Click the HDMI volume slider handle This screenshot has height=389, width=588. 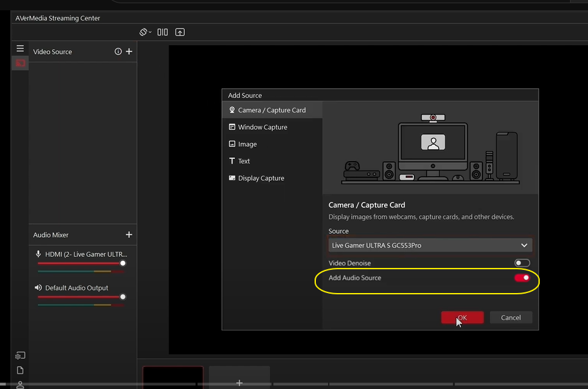click(123, 263)
